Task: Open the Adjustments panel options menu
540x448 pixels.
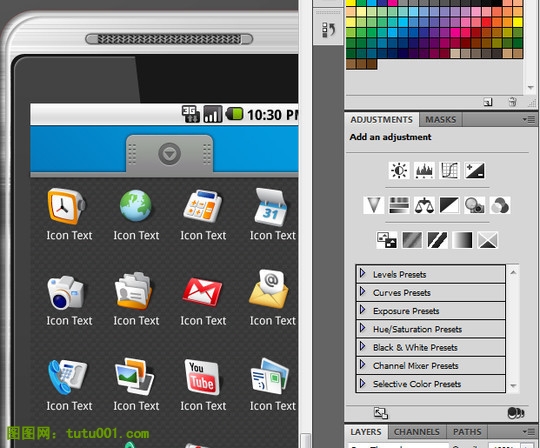Action: click(x=529, y=119)
